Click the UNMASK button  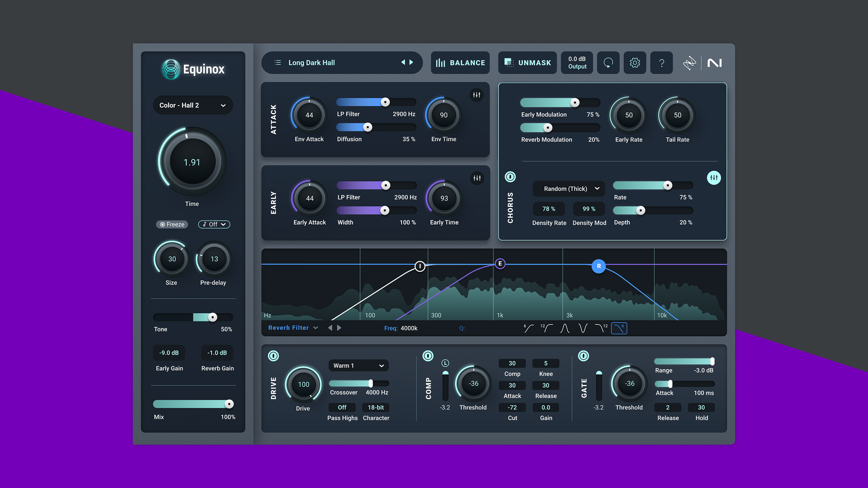pos(527,63)
